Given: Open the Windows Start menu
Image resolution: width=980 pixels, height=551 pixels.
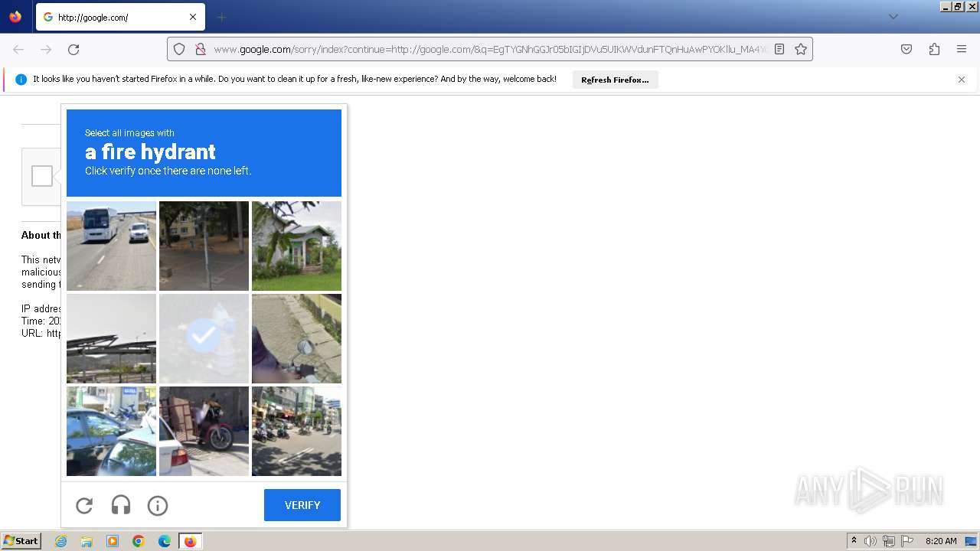Looking at the screenshot, I should 21,541.
